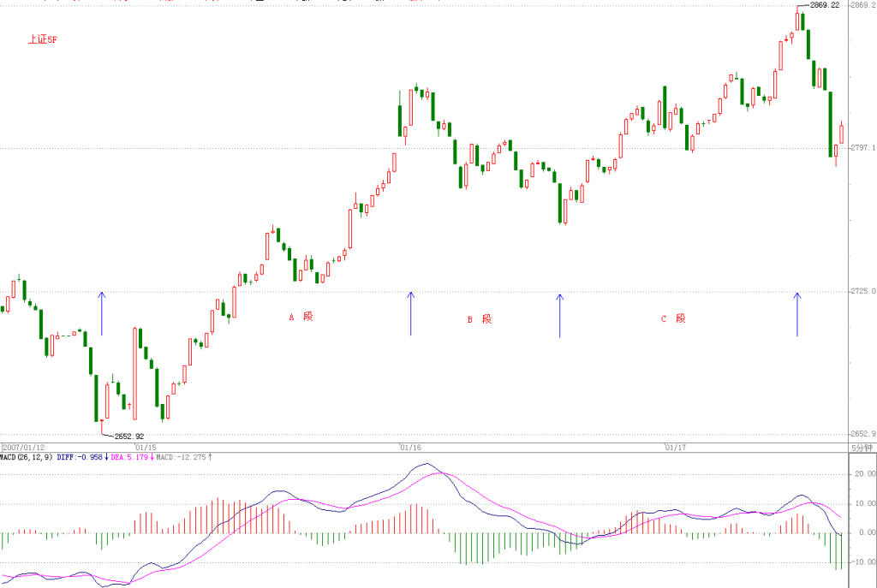Click the blue arrow before A 段
The height and width of the screenshot is (588, 877).
click(102, 313)
